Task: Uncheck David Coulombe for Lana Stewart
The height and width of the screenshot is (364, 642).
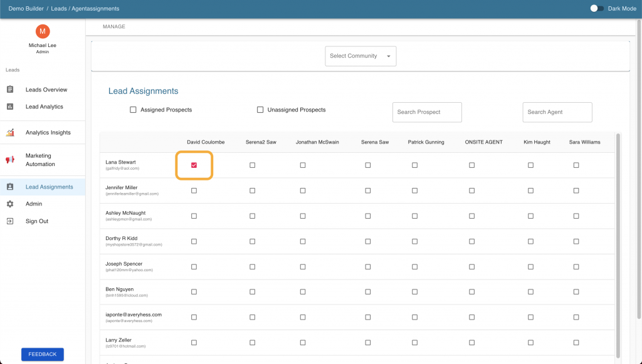Action: pyautogui.click(x=194, y=165)
